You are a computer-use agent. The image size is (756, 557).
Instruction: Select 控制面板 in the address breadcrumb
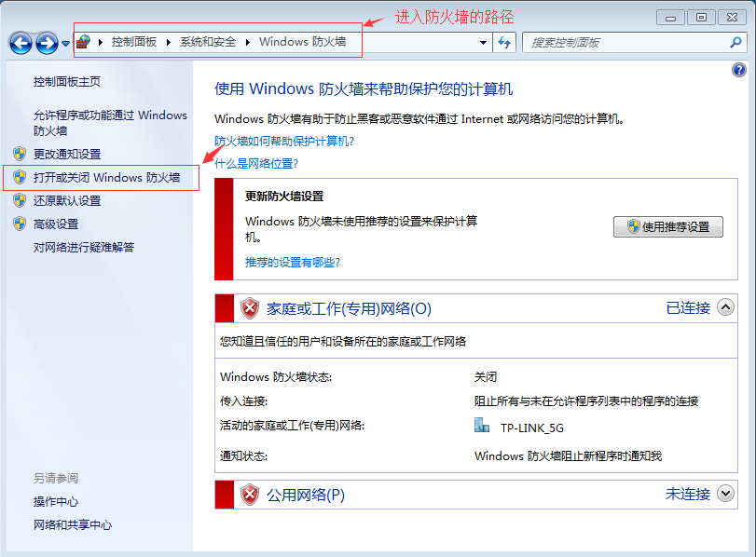click(x=134, y=42)
